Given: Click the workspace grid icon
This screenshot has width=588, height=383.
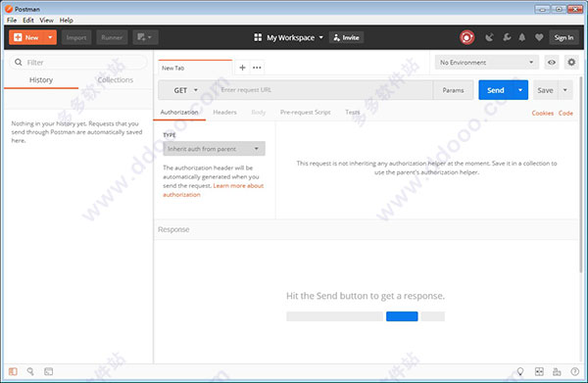Looking at the screenshot, I should point(258,37).
